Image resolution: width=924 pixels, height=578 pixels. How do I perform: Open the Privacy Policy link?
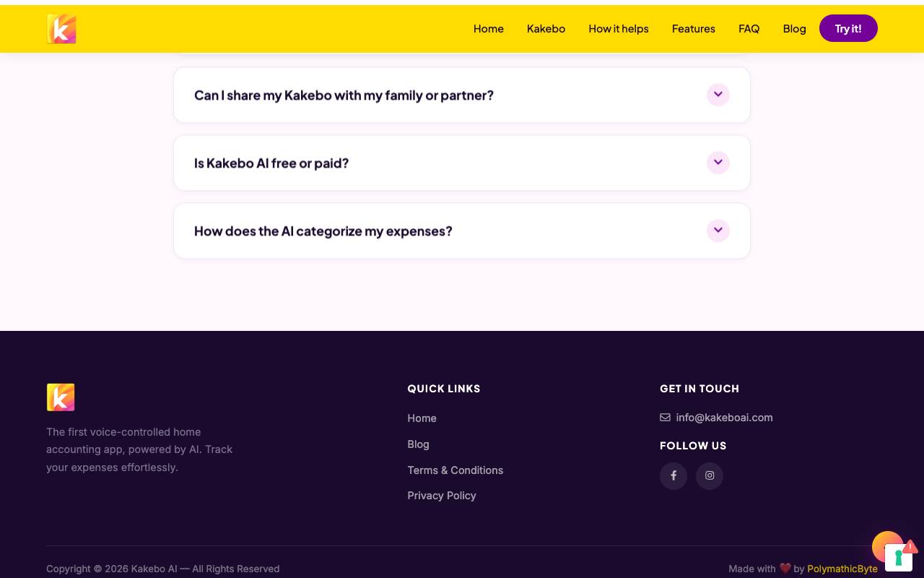coord(442,496)
